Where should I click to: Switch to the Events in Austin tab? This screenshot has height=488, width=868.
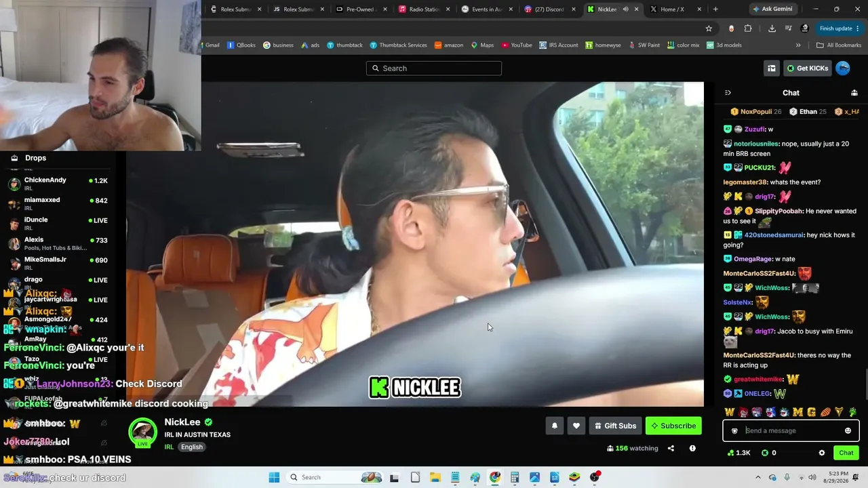(x=487, y=9)
